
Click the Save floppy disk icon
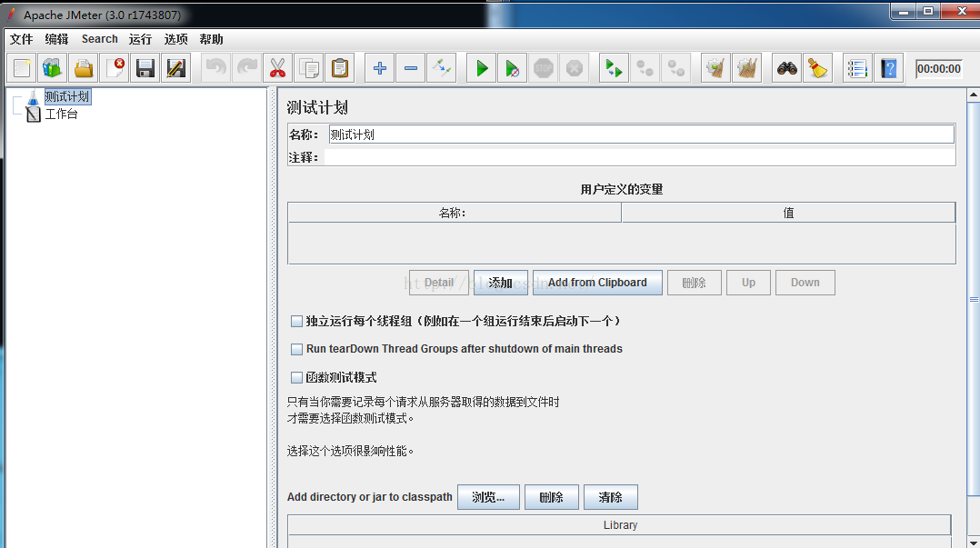point(145,68)
